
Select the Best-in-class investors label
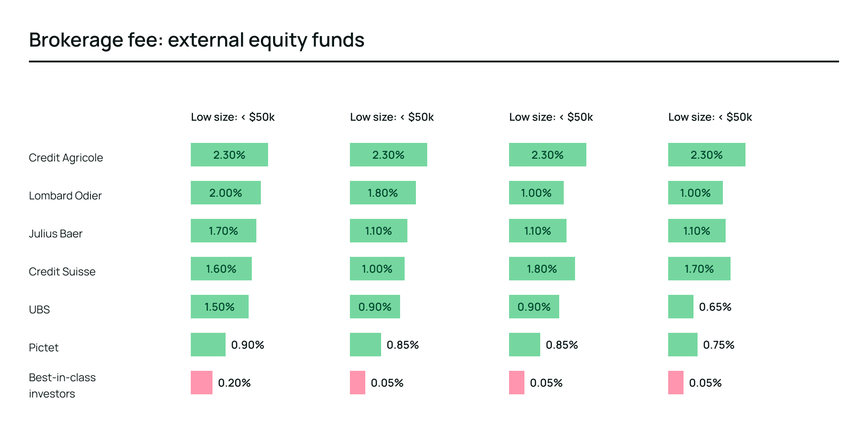click(62, 385)
